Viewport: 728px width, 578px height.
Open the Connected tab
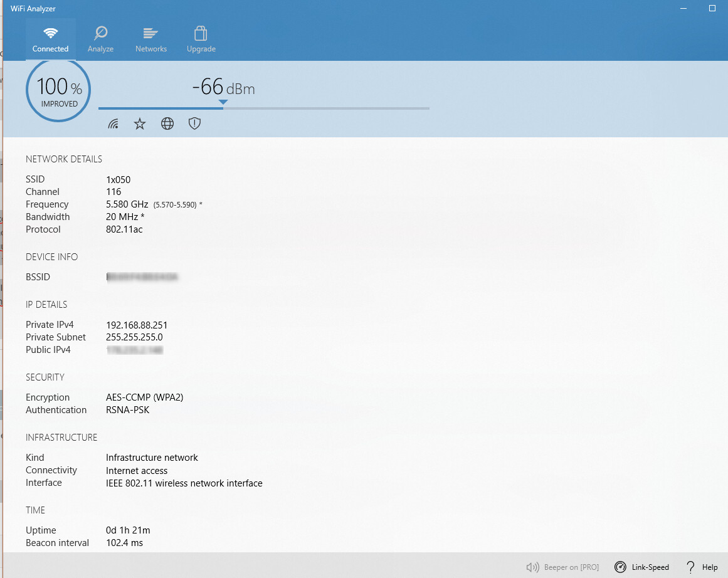pyautogui.click(x=50, y=39)
